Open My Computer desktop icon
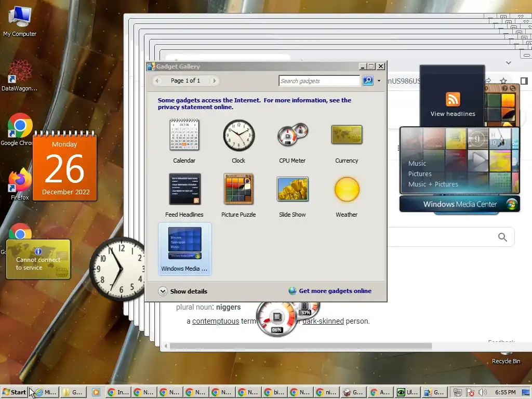Image resolution: width=532 pixels, height=399 pixels. [x=20, y=21]
